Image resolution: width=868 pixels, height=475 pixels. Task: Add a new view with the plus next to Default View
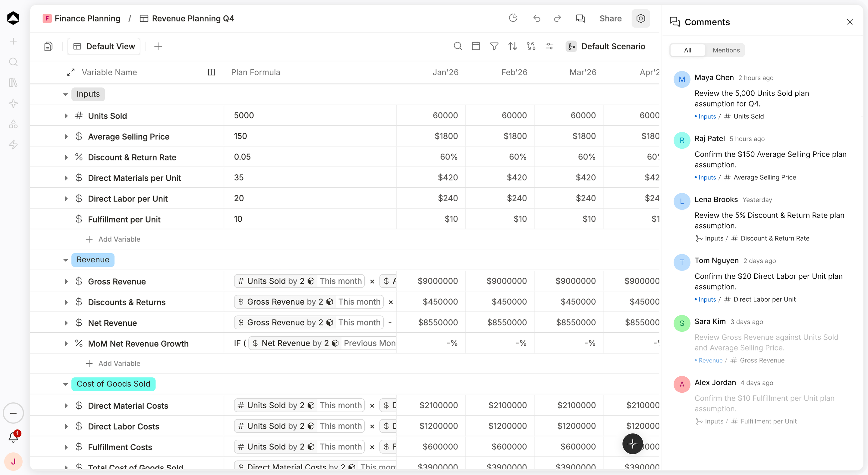[x=158, y=46]
